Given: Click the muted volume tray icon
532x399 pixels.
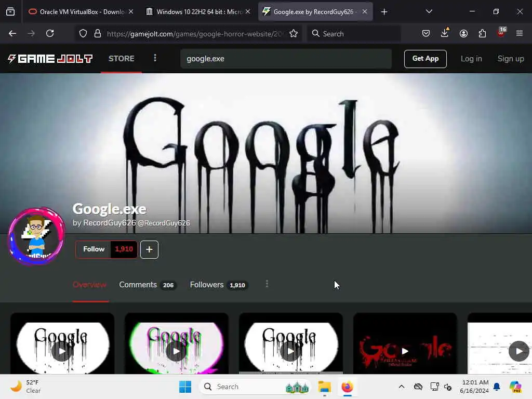Looking at the screenshot, I should tap(448, 387).
